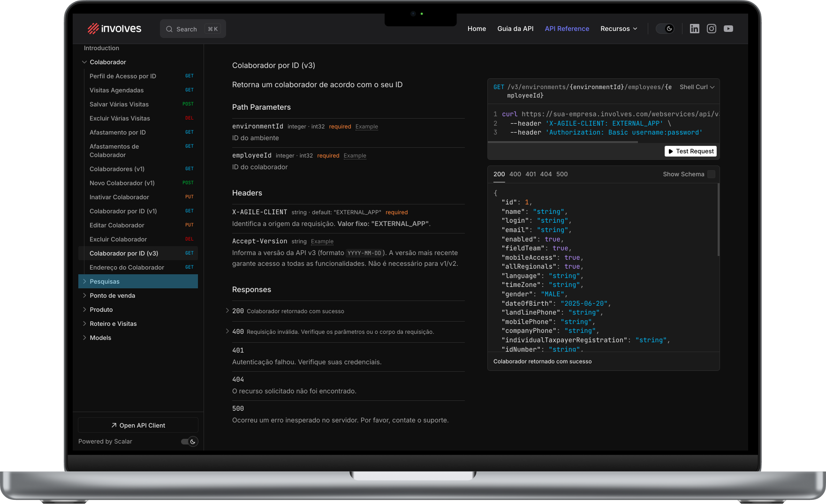
Task: Go to Guia da API menu item
Action: [x=515, y=29]
